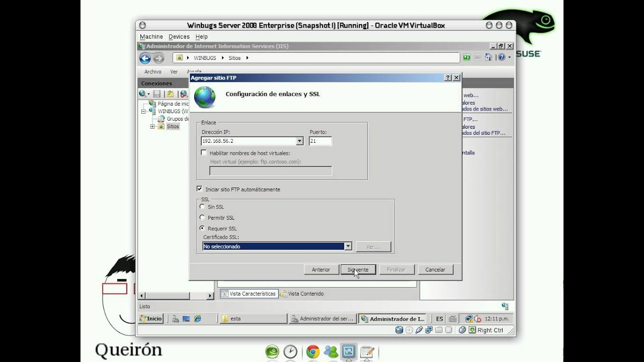Screen dimensions: 644x362
Task: Select the Requerir SSL radio button
Action: (x=202, y=228)
